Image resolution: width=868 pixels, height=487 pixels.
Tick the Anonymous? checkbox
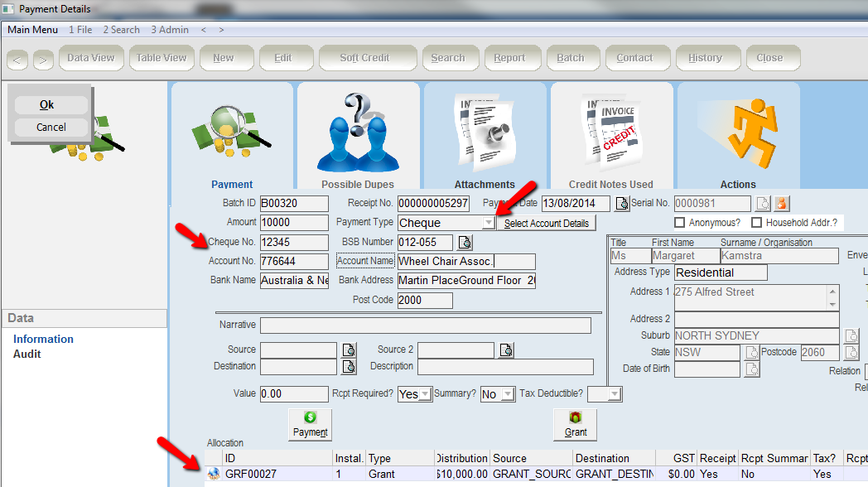pos(680,223)
